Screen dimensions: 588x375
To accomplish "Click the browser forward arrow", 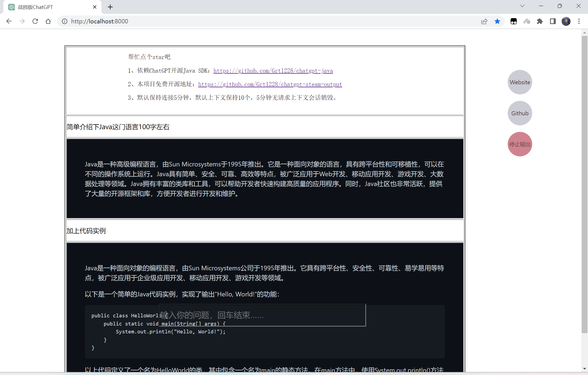I will tap(22, 21).
